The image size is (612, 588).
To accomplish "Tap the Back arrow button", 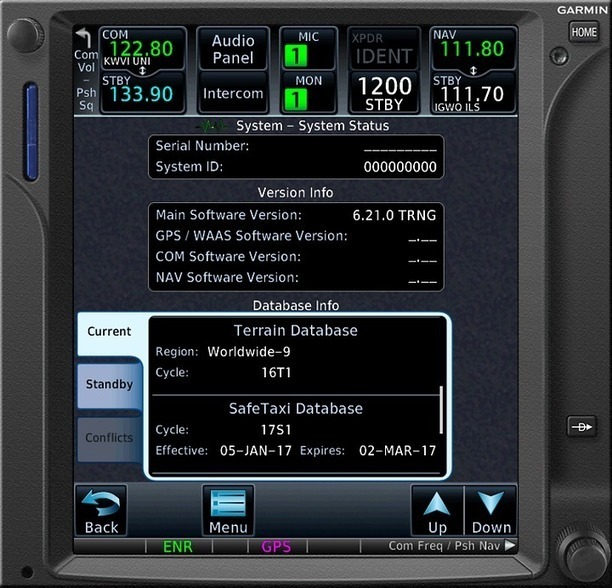I will click(101, 510).
